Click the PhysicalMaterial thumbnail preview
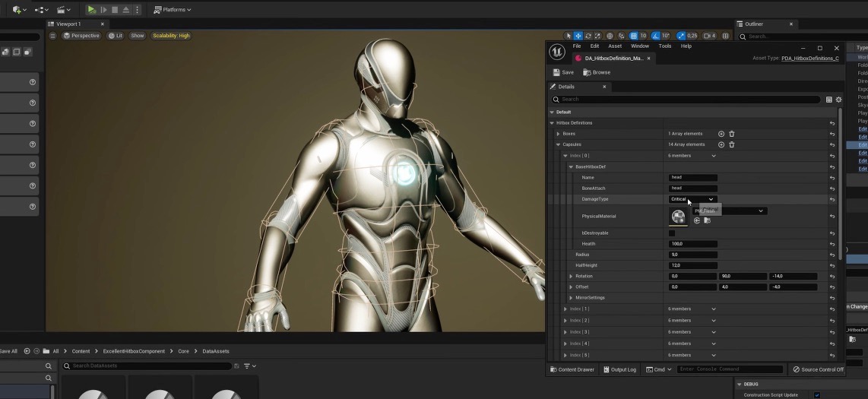Viewport: 868px width, 399px height. tap(678, 217)
